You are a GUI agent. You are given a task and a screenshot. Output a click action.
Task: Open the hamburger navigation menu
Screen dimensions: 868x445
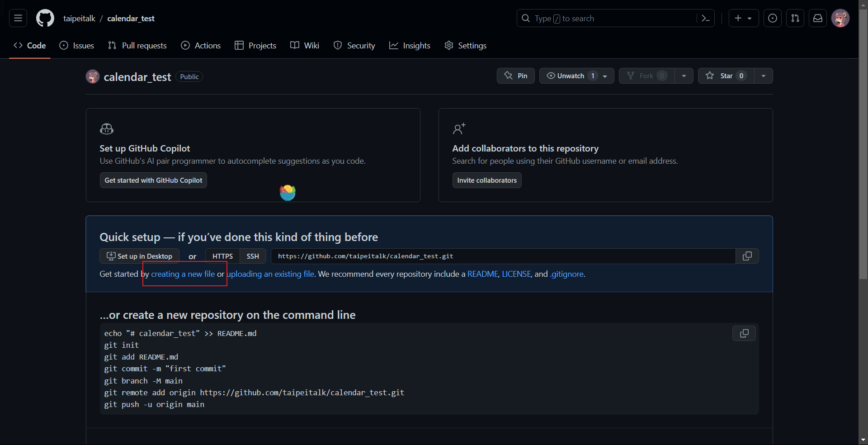[18, 18]
